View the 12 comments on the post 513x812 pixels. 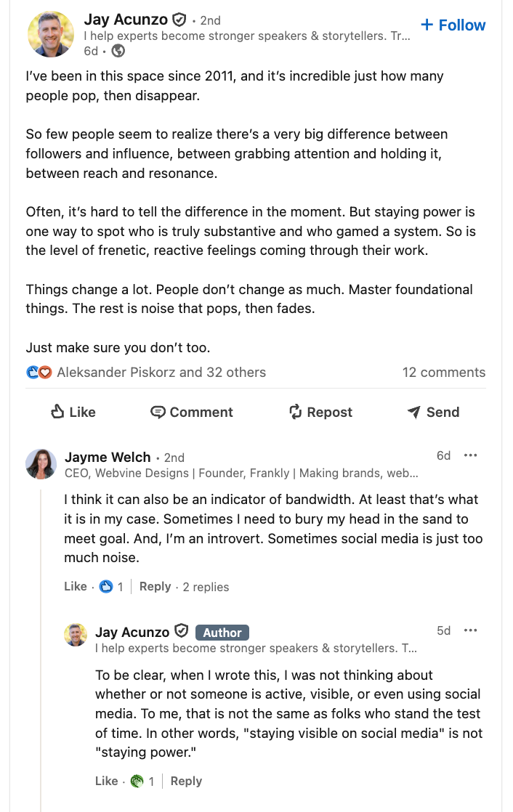click(444, 372)
